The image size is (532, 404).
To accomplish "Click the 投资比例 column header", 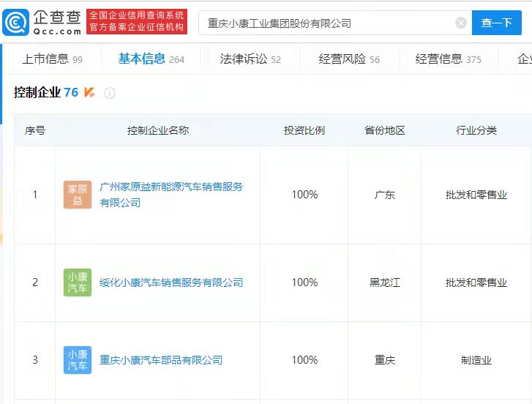I will (304, 130).
